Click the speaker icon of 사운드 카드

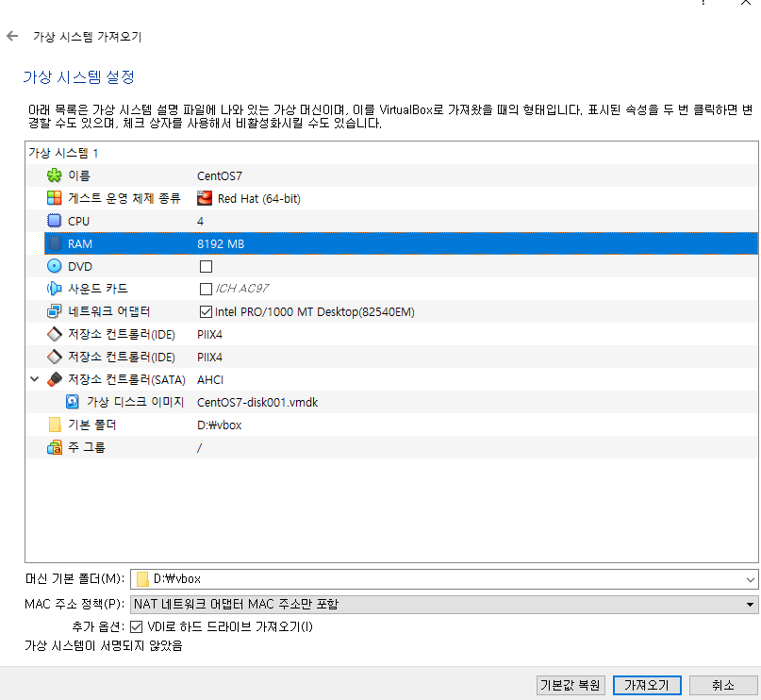(x=55, y=289)
